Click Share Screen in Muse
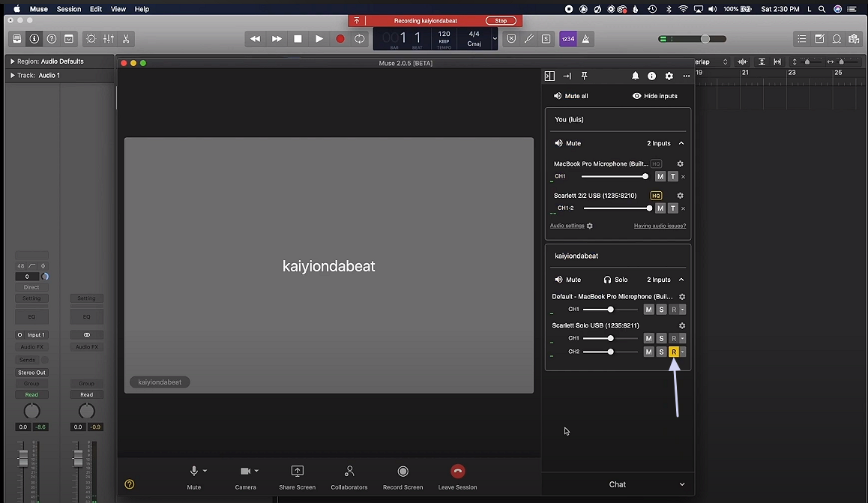The width and height of the screenshot is (868, 503). [x=298, y=478]
